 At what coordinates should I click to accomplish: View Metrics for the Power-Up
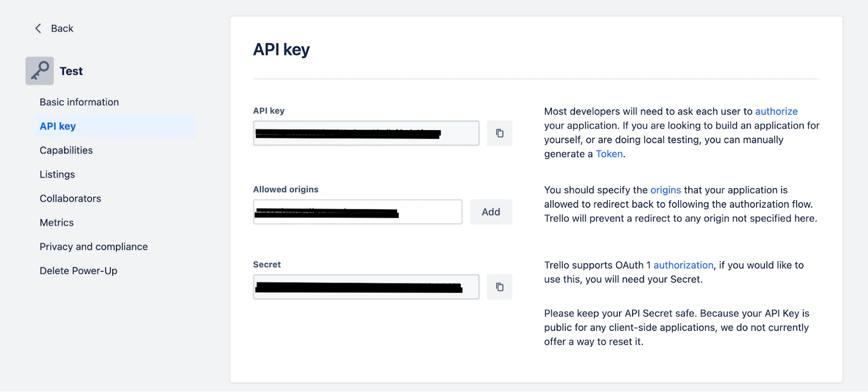coord(56,222)
